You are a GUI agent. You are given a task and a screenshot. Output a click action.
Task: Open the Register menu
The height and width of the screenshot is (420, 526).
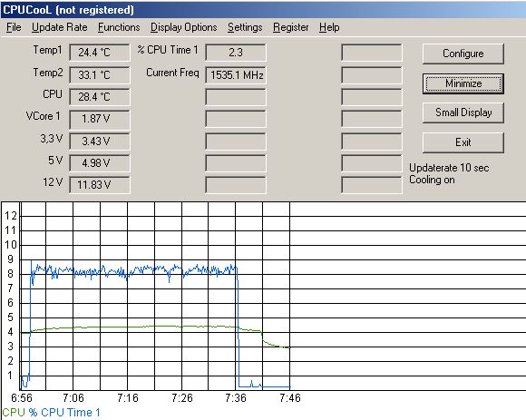point(290,27)
